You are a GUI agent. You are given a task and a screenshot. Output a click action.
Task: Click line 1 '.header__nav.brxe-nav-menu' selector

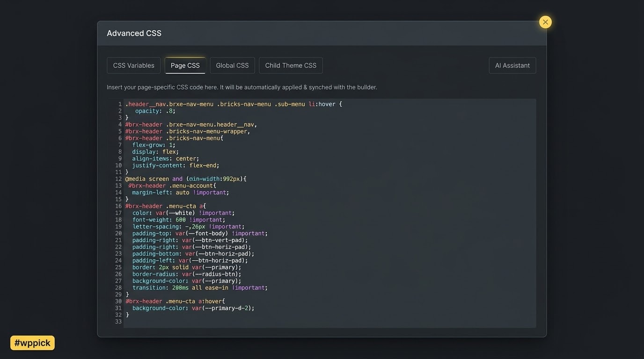[x=169, y=104]
